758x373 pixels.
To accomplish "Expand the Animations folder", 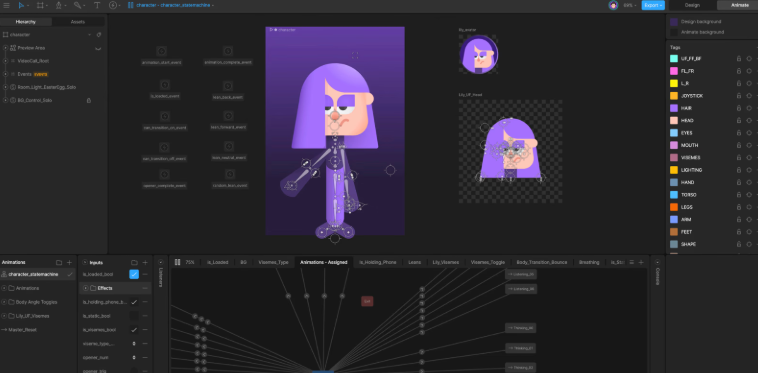I will coord(4,288).
